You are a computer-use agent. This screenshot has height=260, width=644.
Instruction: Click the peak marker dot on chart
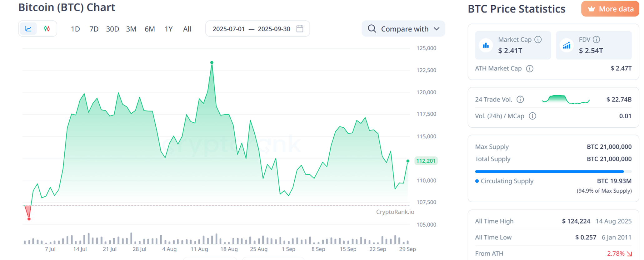pos(212,63)
